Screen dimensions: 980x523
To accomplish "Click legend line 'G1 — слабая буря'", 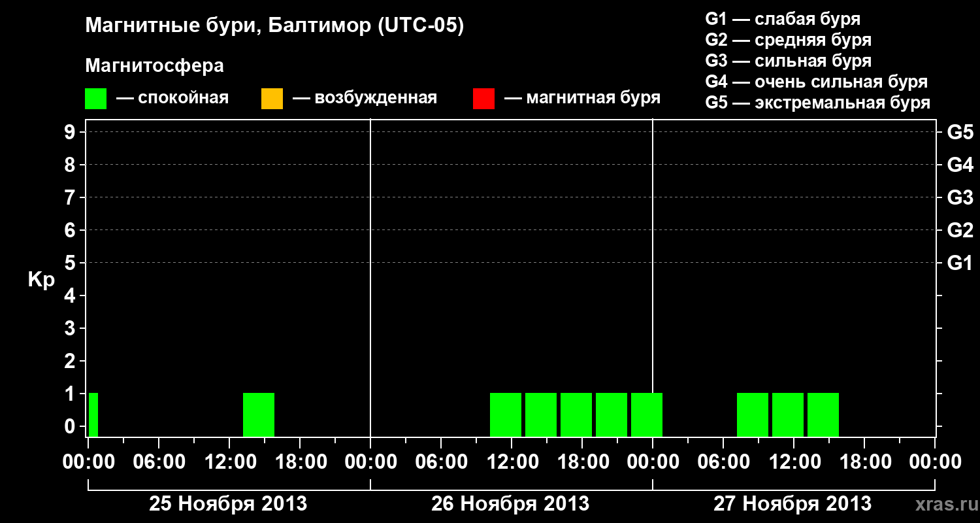I will click(x=783, y=19).
